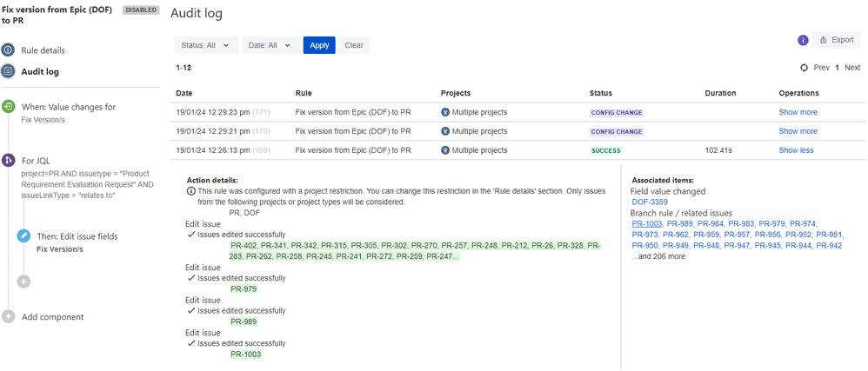Click the Multiple projects icon in row 170
This screenshot has width=868, height=371.
pos(445,131)
